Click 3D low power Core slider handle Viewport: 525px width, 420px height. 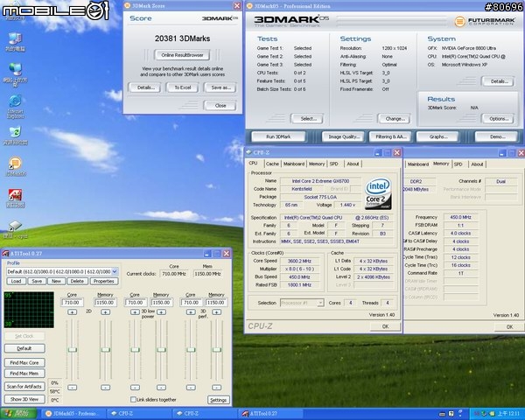[136, 350]
